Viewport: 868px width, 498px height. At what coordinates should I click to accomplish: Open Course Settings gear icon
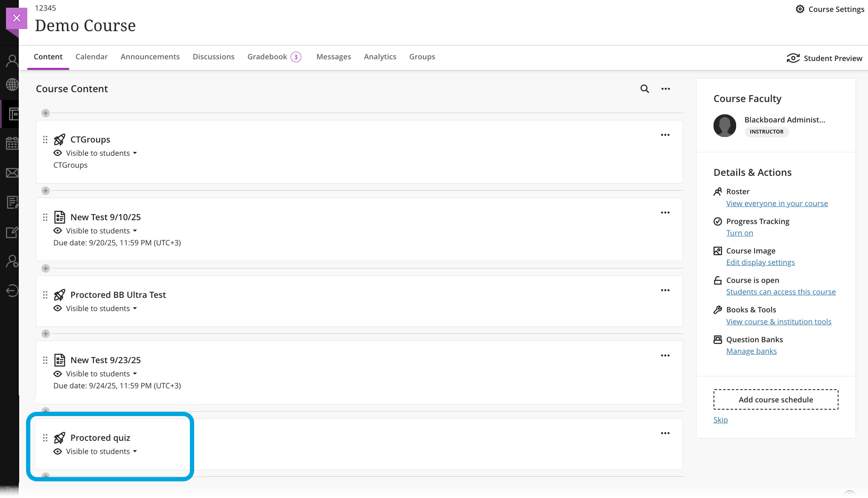800,9
